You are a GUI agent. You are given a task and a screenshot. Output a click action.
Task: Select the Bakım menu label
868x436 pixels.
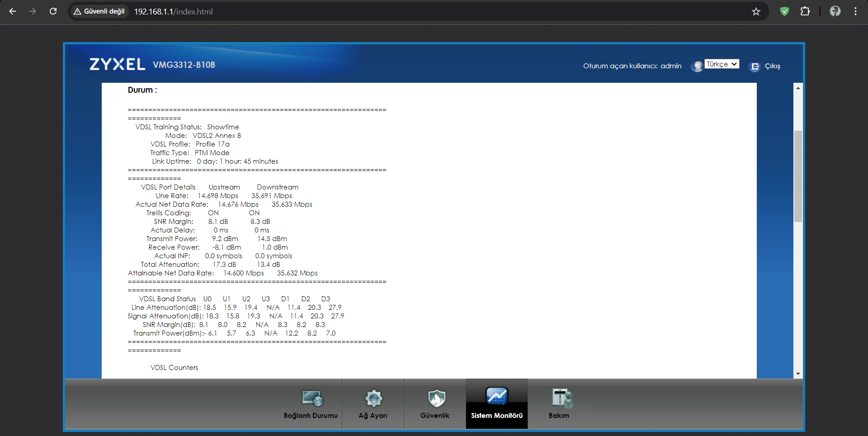[x=559, y=416]
